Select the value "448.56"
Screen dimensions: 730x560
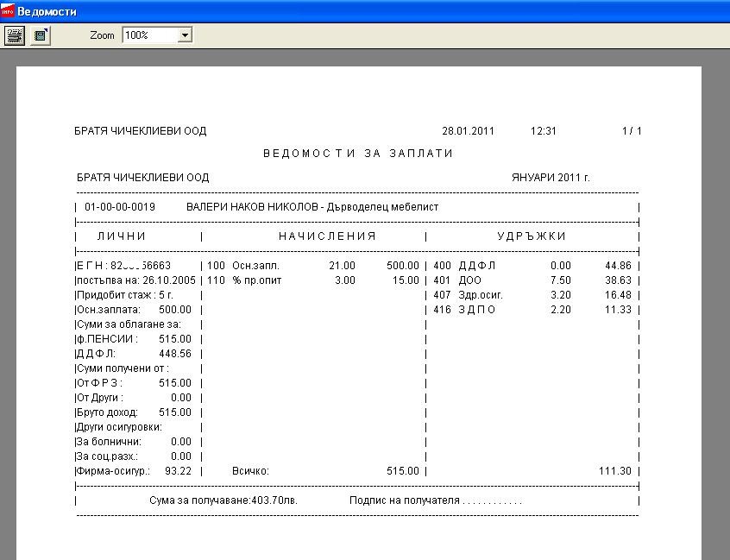(175, 353)
